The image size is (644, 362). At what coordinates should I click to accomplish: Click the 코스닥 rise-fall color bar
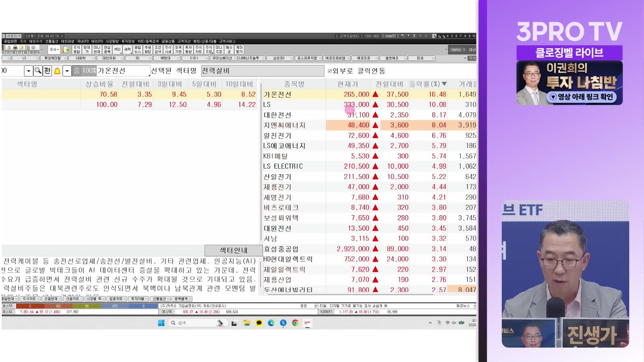[87, 306]
